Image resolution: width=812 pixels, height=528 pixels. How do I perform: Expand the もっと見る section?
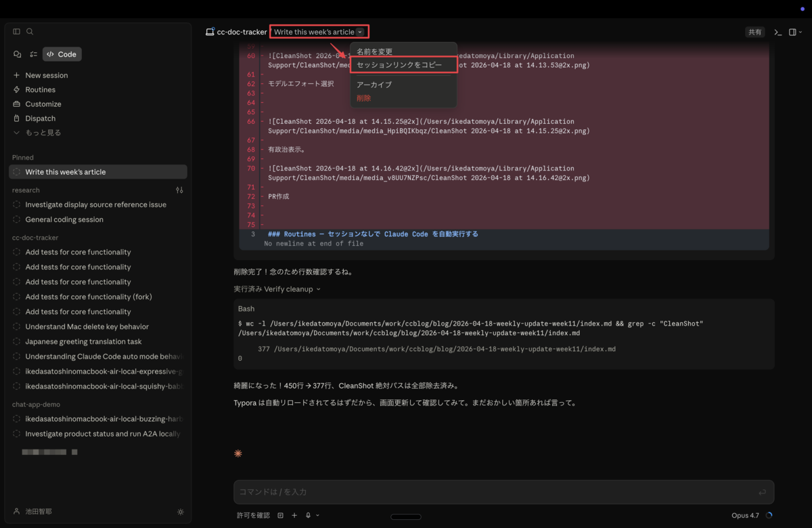click(43, 133)
